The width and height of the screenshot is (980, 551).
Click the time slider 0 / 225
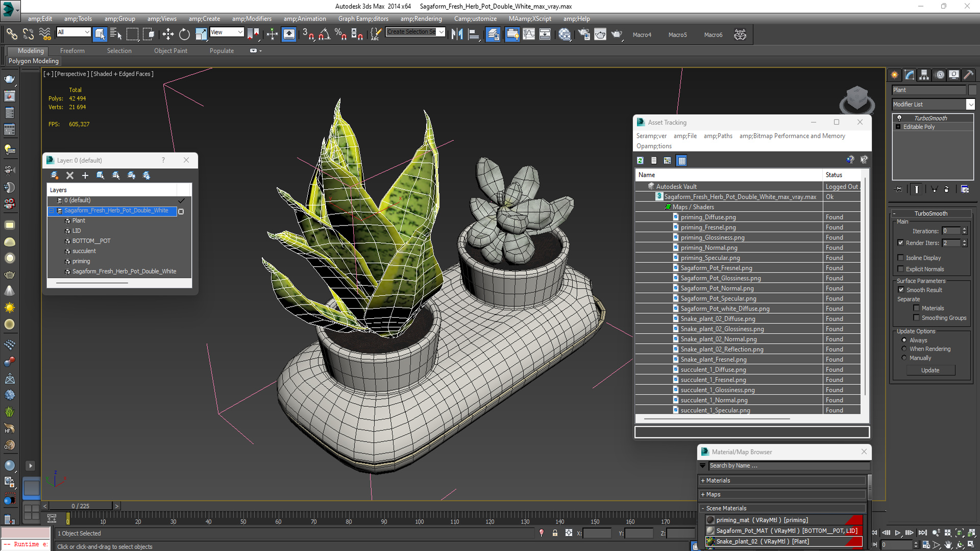tap(81, 506)
